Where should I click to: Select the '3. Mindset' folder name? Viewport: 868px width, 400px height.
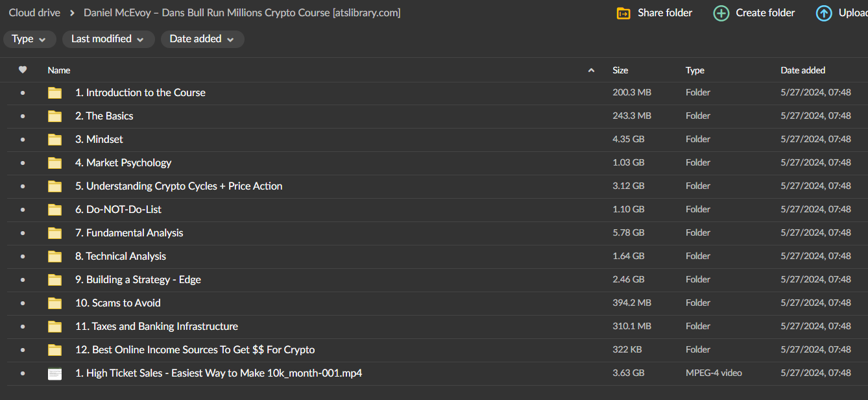click(99, 140)
